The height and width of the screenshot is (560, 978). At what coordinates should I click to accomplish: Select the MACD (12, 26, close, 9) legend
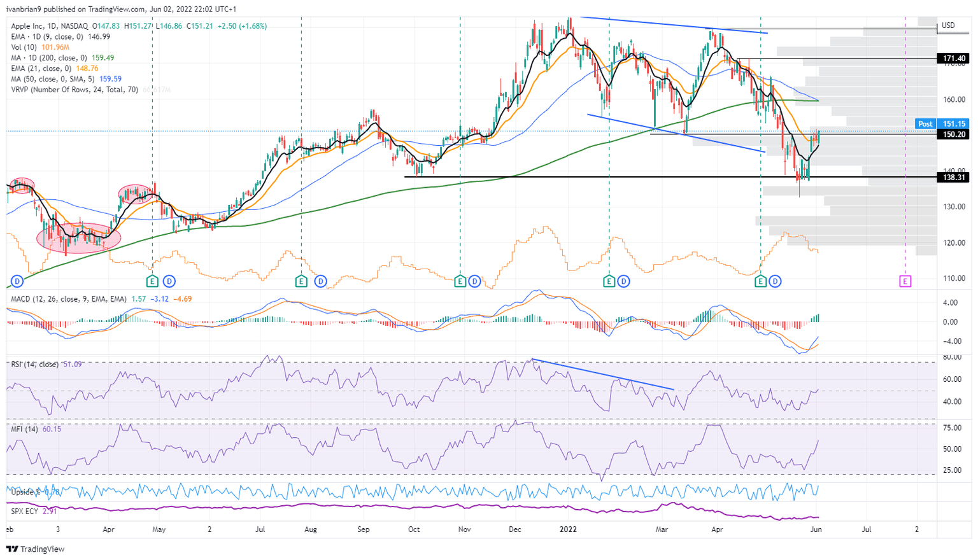69,298
